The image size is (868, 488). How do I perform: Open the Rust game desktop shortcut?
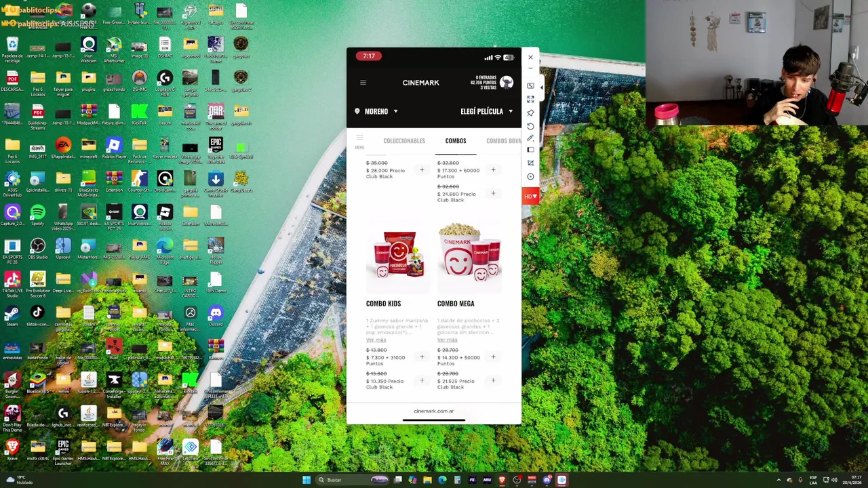tap(114, 348)
